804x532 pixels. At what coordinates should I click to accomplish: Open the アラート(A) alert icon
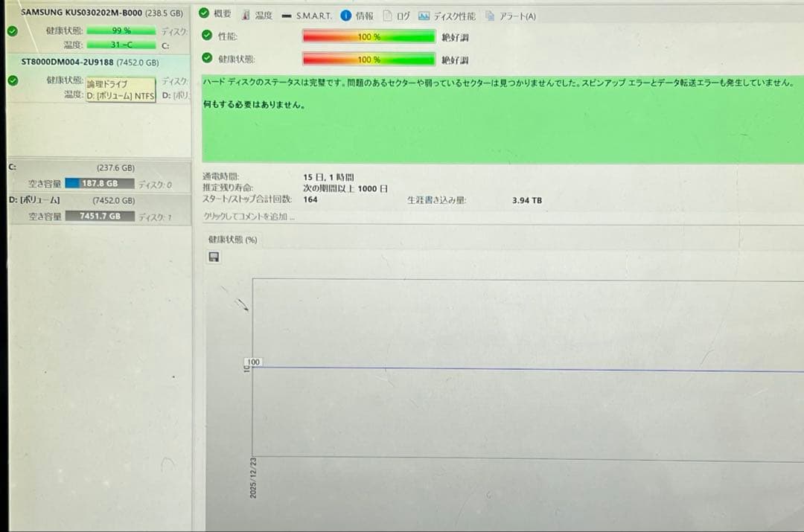(490, 14)
